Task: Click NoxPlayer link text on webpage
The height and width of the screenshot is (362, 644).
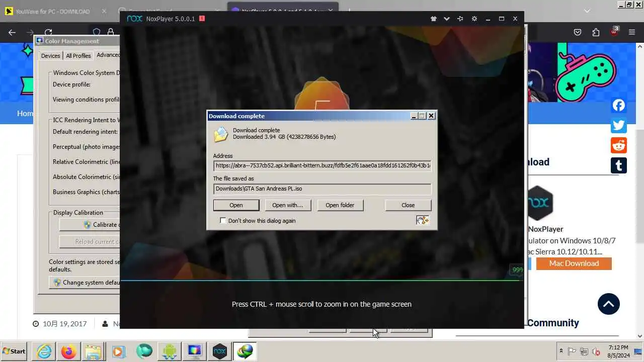Action: pos(545,229)
